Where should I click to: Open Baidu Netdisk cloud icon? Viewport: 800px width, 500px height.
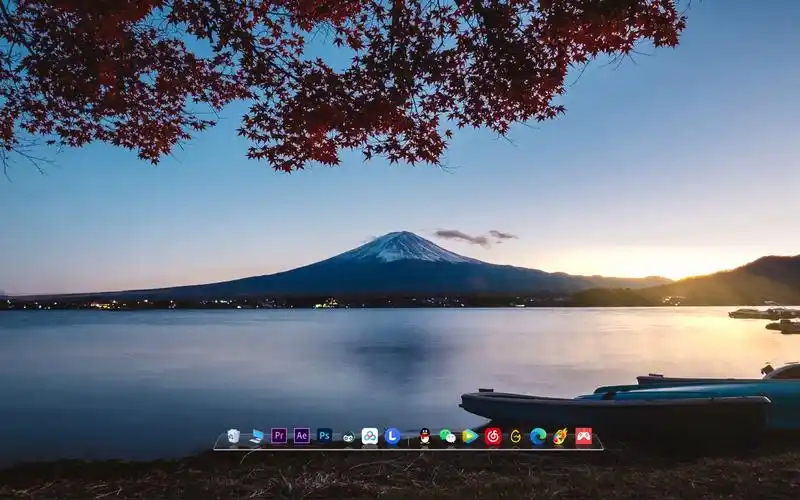tap(370, 436)
